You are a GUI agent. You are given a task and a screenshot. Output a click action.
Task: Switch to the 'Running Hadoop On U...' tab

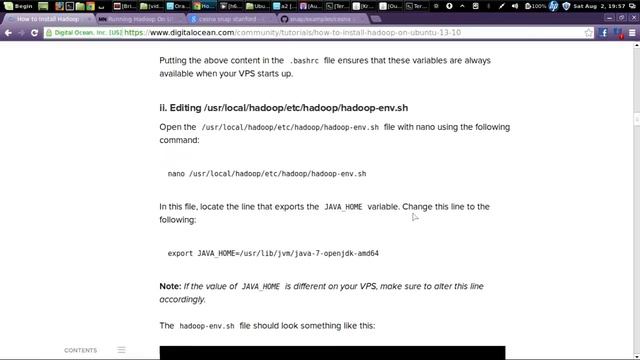pyautogui.click(x=141, y=19)
